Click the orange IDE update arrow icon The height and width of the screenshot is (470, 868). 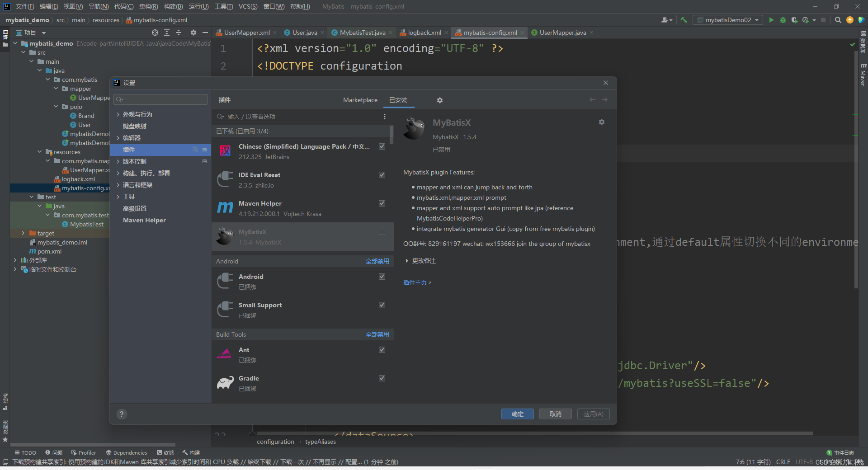tap(850, 20)
